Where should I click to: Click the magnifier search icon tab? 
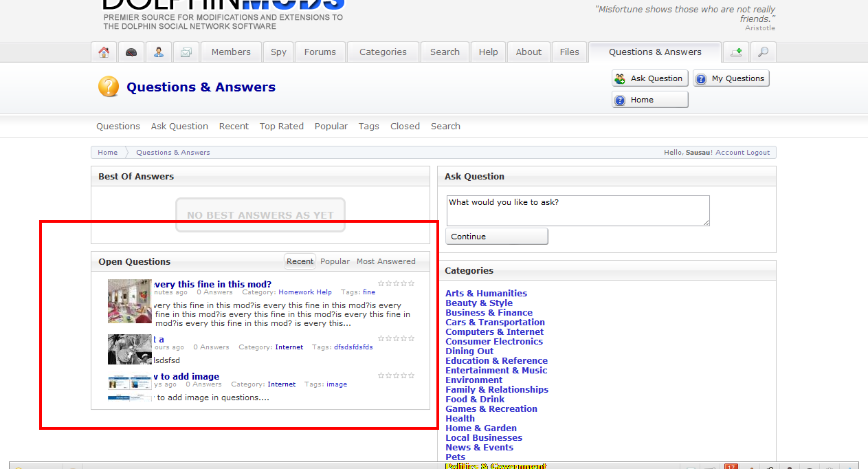pyautogui.click(x=763, y=52)
